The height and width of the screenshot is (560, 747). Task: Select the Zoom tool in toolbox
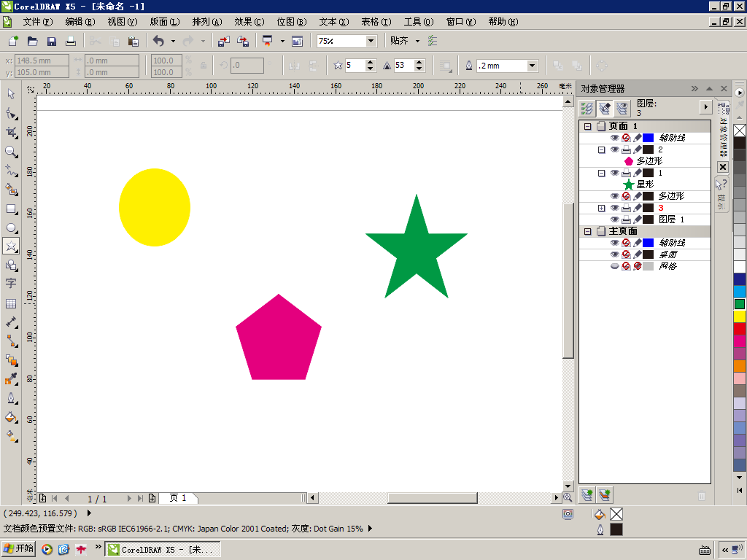11,152
